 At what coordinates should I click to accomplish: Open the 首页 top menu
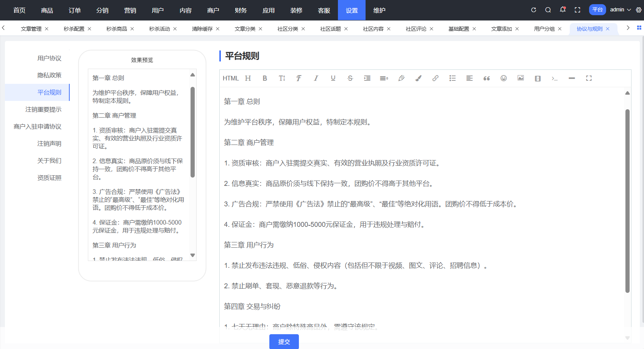19,10
